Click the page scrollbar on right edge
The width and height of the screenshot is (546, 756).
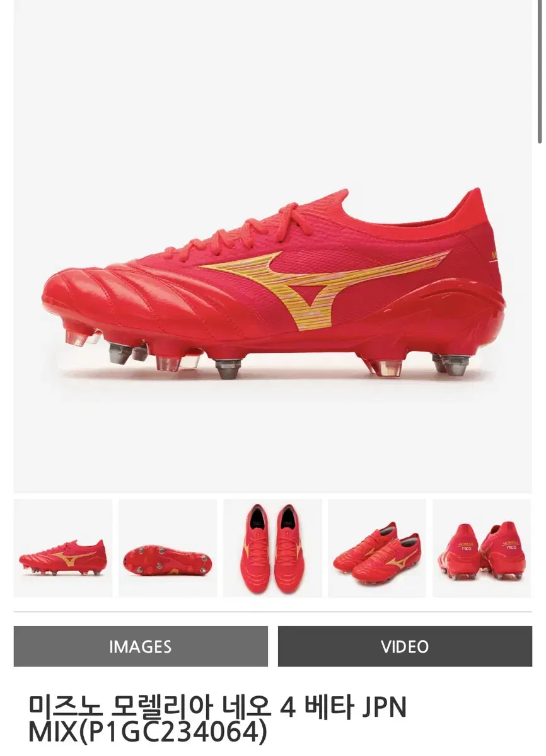click(540, 72)
